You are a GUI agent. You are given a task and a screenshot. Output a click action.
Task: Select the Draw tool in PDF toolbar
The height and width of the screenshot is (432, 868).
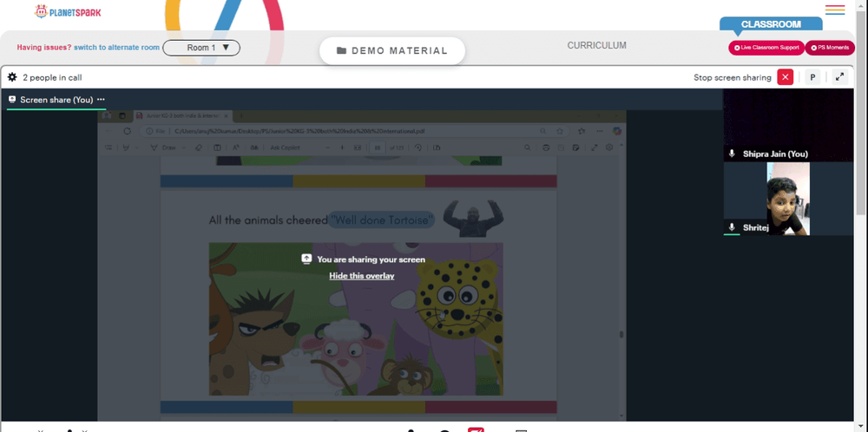coord(163,147)
